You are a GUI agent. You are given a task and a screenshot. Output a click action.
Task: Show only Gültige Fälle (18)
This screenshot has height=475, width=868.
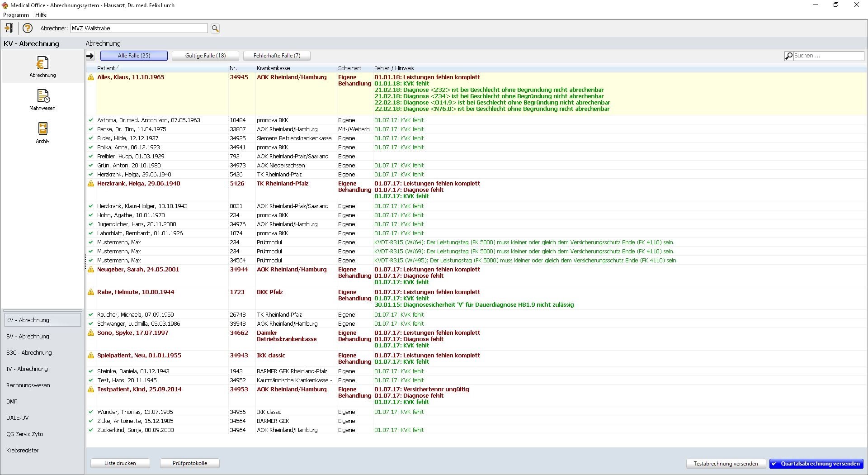[x=205, y=55]
